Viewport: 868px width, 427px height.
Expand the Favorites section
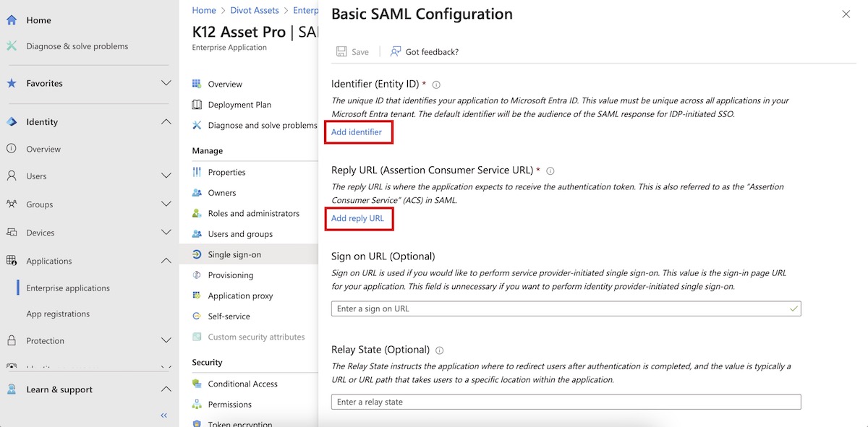pyautogui.click(x=166, y=83)
